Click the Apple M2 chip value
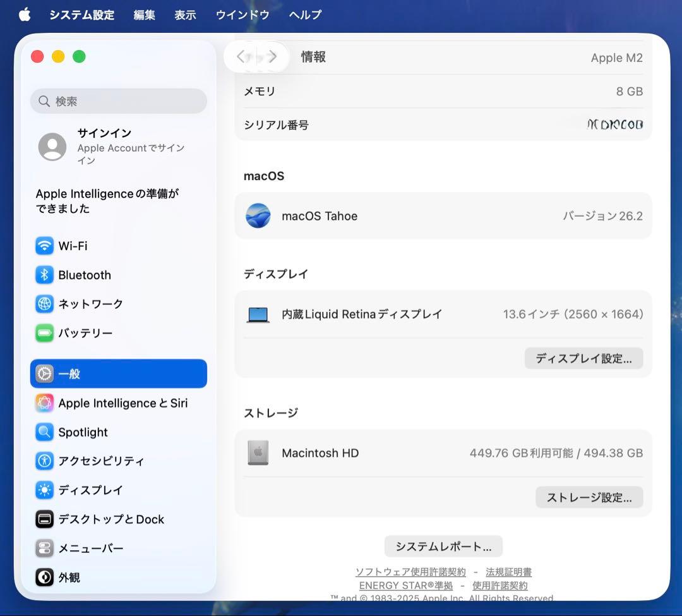The image size is (682, 616). click(617, 58)
